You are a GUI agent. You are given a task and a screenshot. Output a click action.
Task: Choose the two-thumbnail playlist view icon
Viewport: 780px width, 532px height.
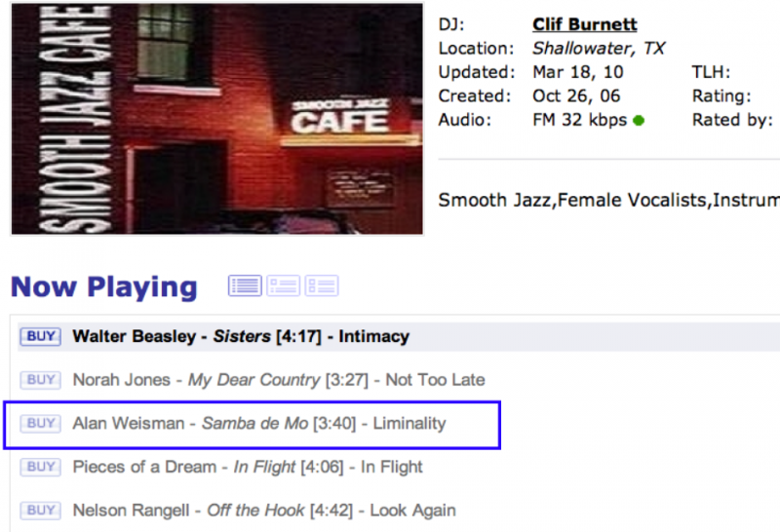point(322,285)
